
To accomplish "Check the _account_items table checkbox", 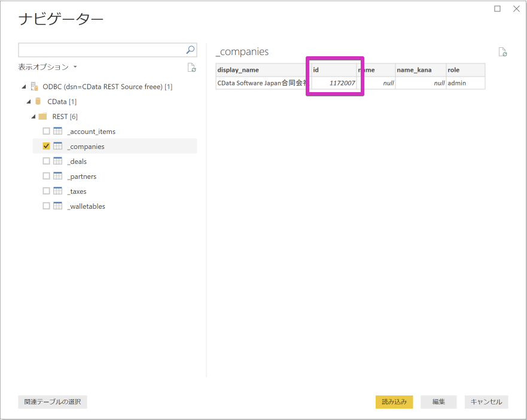I will 46,131.
